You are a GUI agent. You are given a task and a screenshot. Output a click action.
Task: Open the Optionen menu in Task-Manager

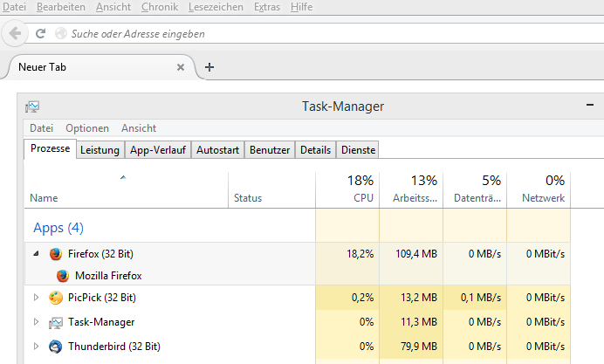tap(86, 128)
